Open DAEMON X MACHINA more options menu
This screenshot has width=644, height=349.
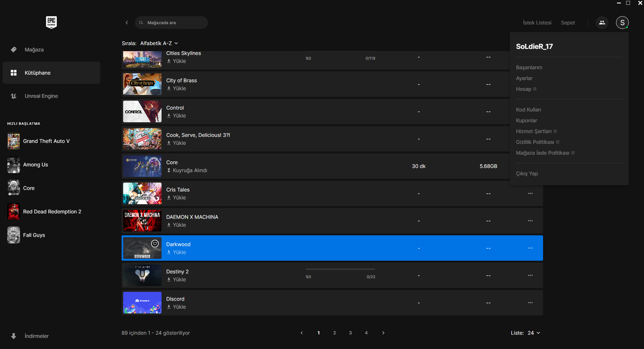530,221
